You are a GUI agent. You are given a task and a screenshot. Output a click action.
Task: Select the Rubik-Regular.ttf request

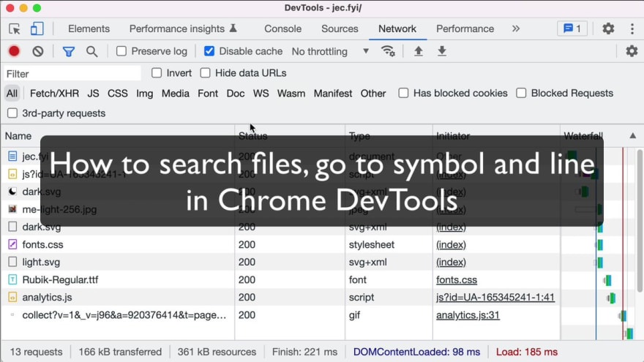[280, 280]
